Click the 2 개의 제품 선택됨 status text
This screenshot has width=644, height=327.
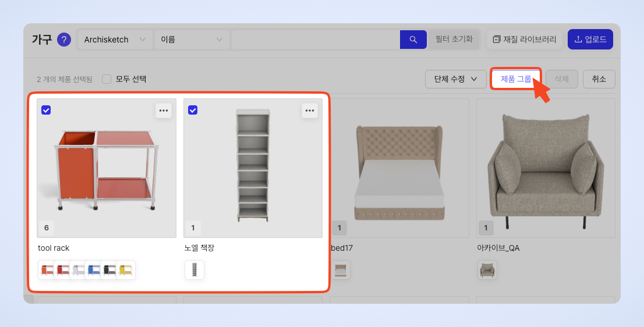(x=65, y=79)
